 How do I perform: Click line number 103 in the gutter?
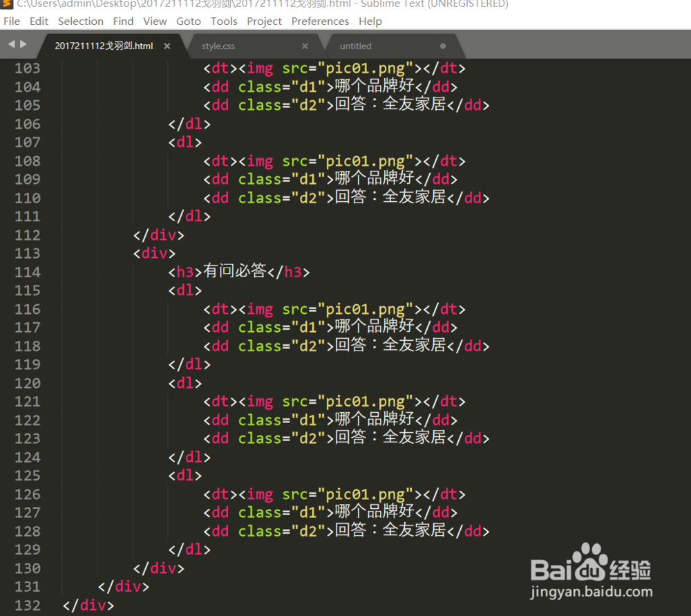[x=28, y=68]
